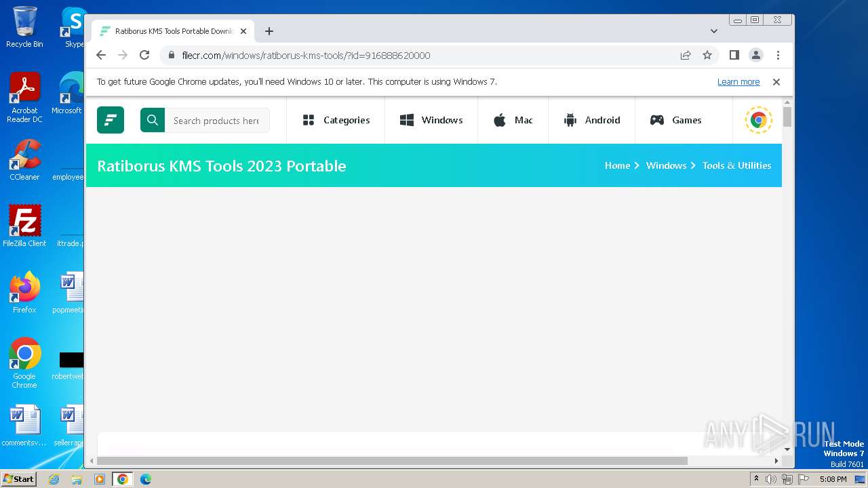The height and width of the screenshot is (488, 868).
Task: View site info via the padlock icon
Action: point(172,56)
